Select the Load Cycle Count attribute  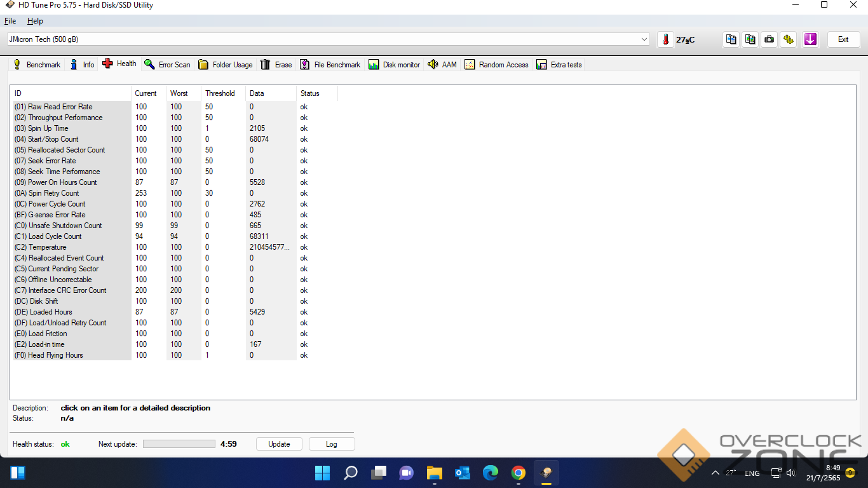[175, 236]
